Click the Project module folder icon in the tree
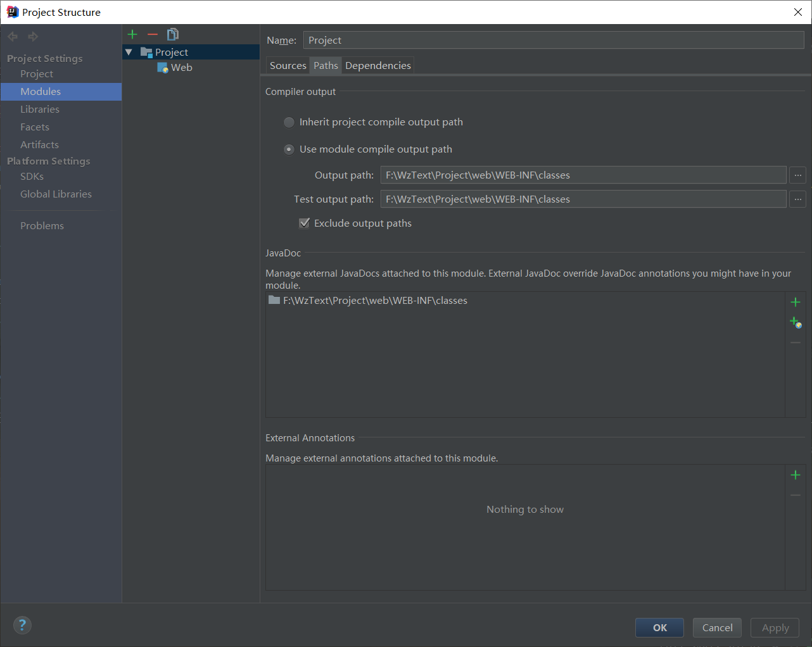Image resolution: width=812 pixels, height=647 pixels. (x=146, y=53)
